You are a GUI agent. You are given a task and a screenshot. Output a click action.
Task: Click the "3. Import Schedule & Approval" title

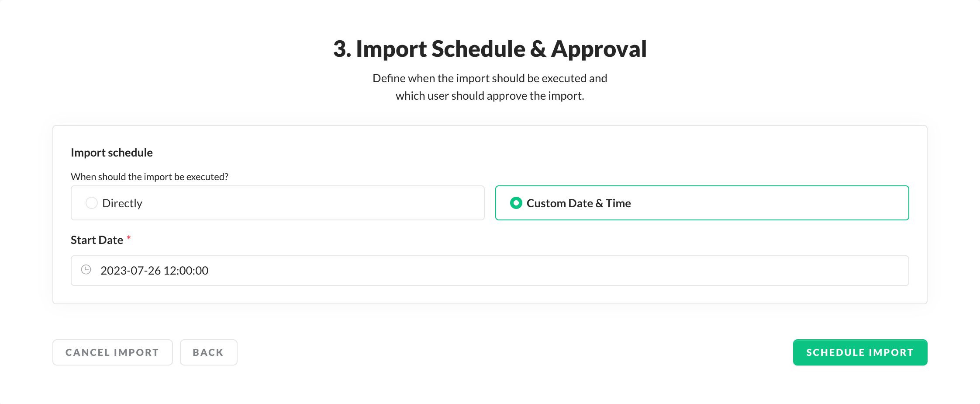point(490,49)
